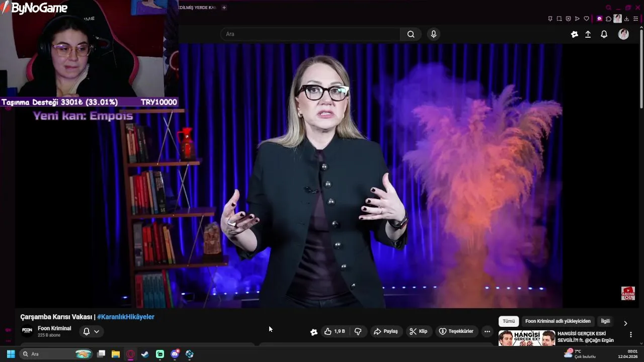The height and width of the screenshot is (362, 644).
Task: Dislike the video with thumbs down
Action: 358,331
